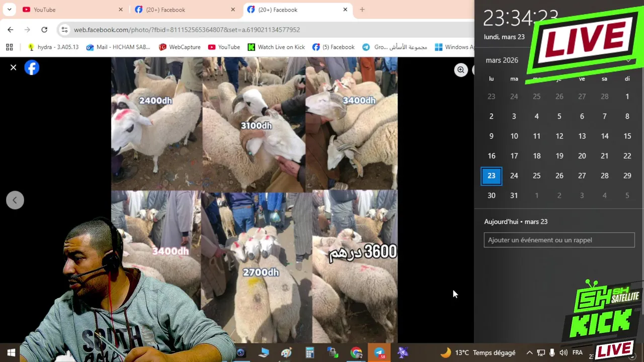The image size is (644, 362).
Task: View site information icon in address bar
Action: [x=64, y=30]
